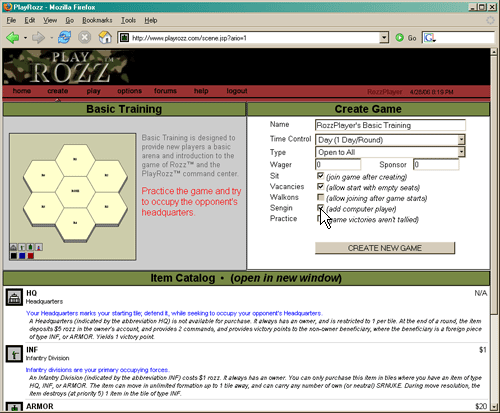Click the site icon in address bar
Screen dimensions: 500x413
124,38
